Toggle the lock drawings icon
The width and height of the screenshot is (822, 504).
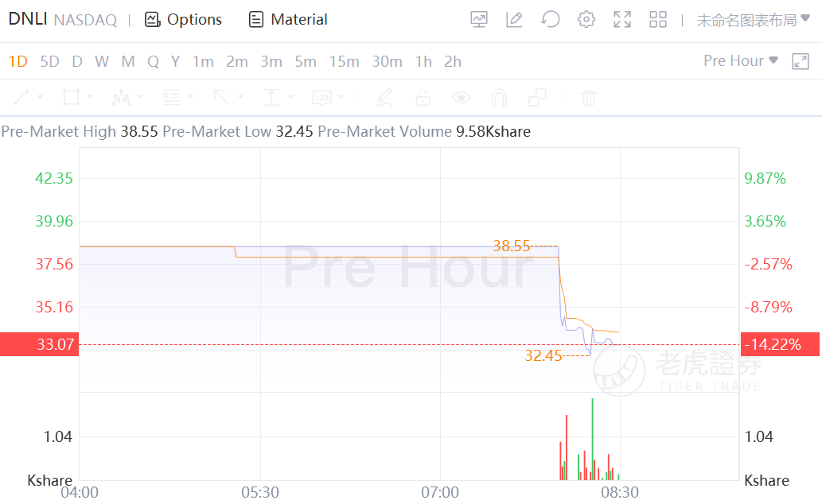pos(423,98)
